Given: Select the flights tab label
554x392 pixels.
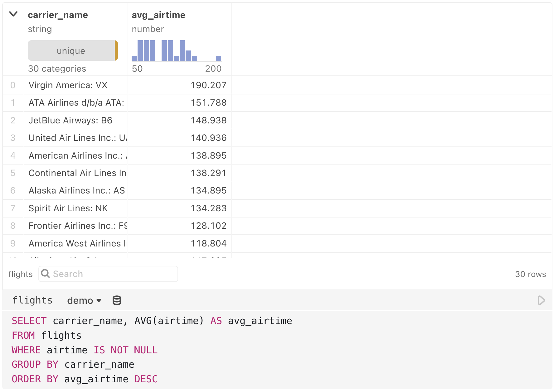Looking at the screenshot, I should point(32,300).
